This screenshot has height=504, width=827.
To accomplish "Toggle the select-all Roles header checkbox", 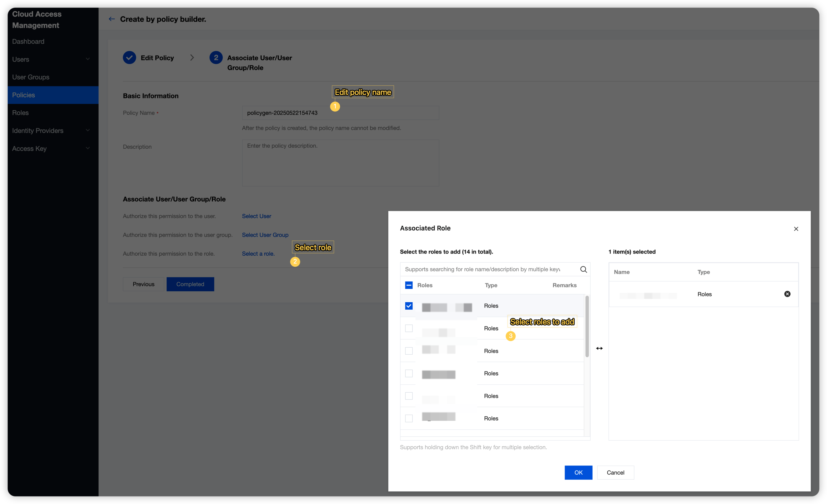I will tap(409, 285).
